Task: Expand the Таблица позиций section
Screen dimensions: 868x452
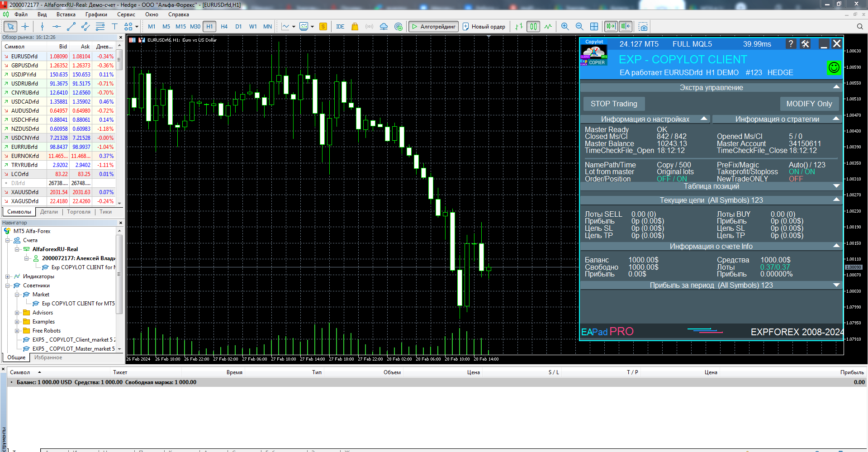Action: tap(836, 186)
